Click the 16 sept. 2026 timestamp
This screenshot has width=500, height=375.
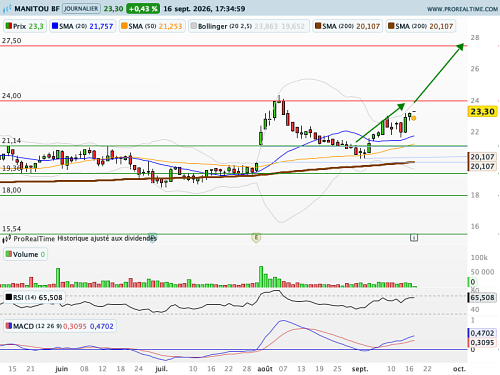coord(204,9)
